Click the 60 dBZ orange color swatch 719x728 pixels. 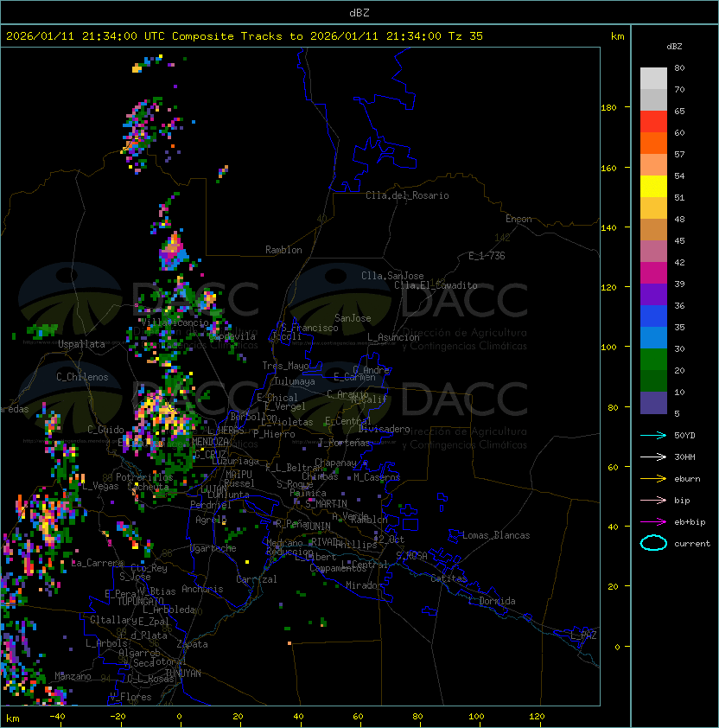point(653,143)
